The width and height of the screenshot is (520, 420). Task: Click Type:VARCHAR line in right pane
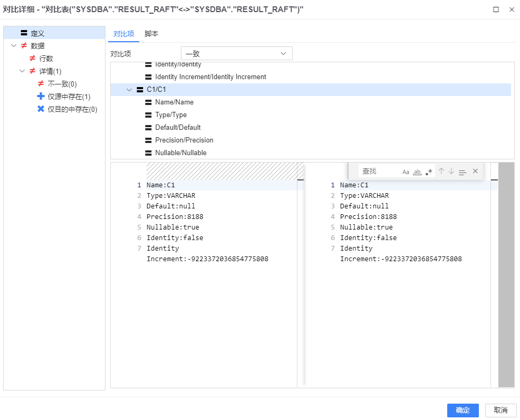coord(364,196)
